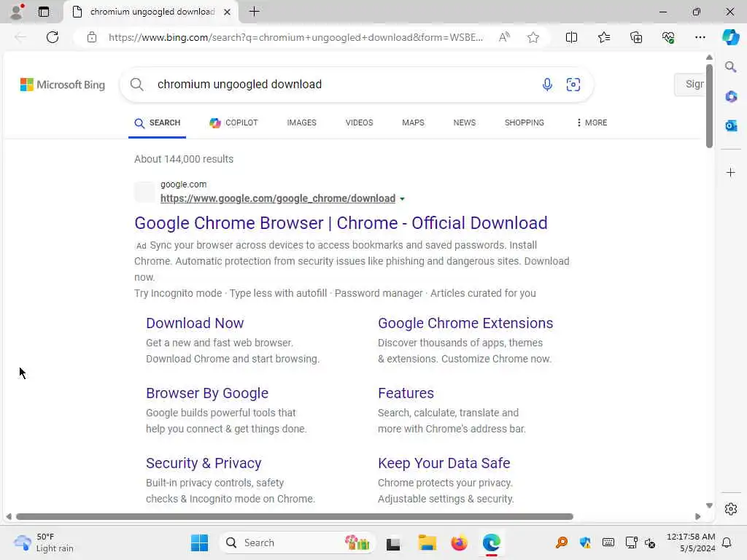Switch to the MAPS tab
Image resolution: width=747 pixels, height=560 pixels.
[x=413, y=122]
